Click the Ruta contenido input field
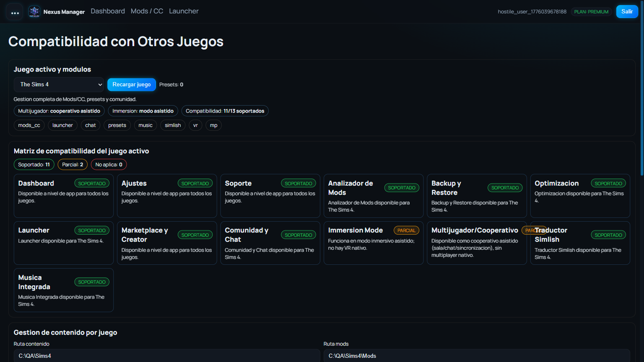Screen dimensions: 644x362 167,356
